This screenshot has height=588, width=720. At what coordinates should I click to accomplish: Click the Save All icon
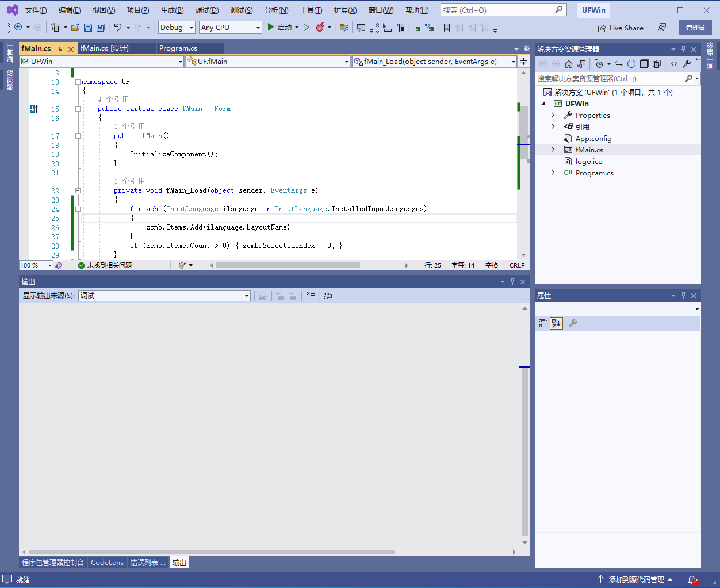[x=101, y=28]
